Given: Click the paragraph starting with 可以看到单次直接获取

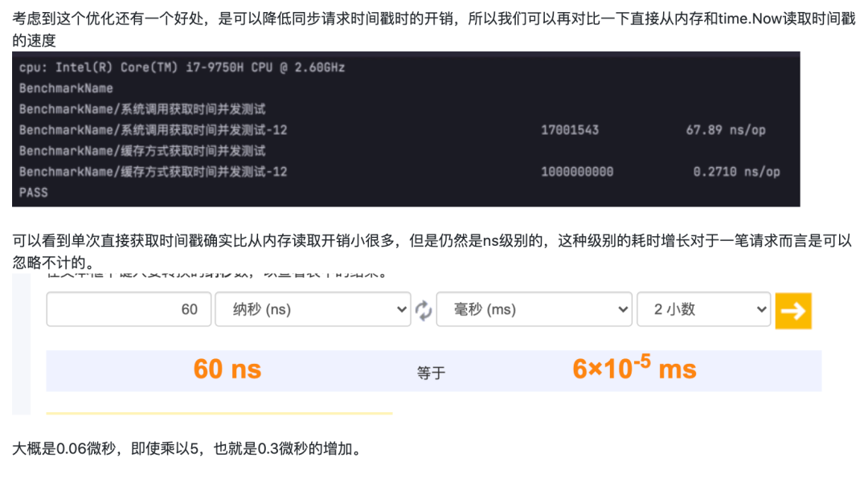Looking at the screenshot, I should (x=432, y=251).
